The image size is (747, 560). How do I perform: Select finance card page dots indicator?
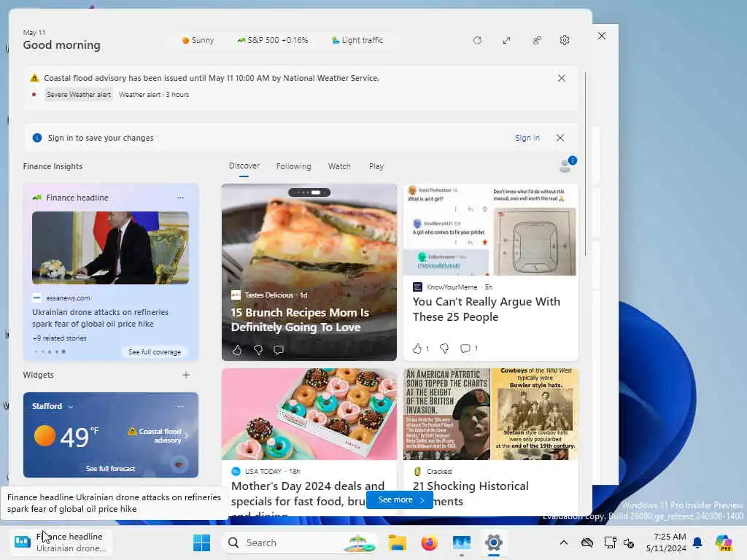coord(50,352)
